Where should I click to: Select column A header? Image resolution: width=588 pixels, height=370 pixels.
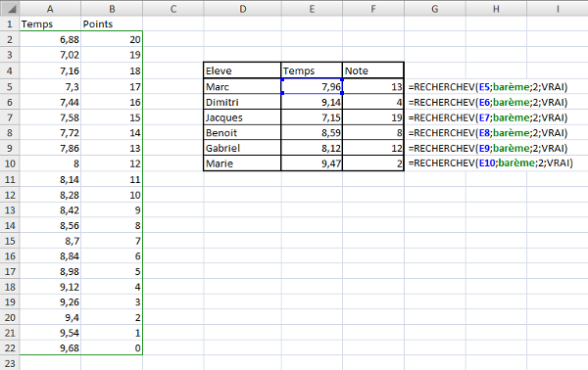[x=50, y=8]
